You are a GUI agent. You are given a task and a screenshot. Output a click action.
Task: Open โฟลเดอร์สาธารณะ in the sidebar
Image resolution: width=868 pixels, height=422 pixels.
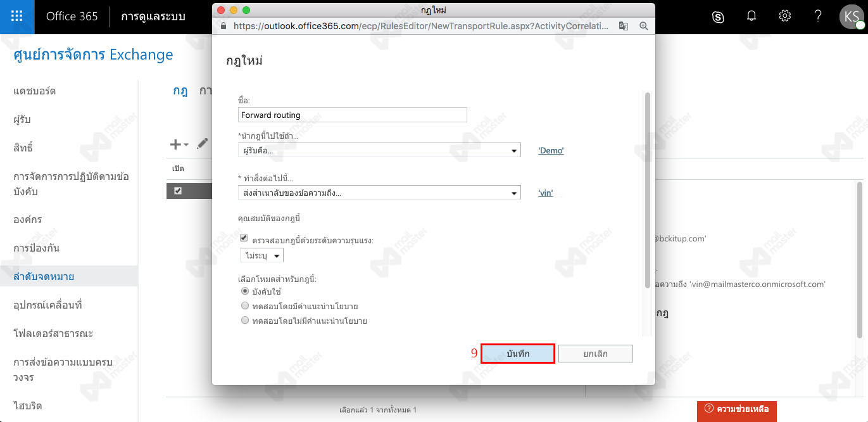pyautogui.click(x=53, y=333)
